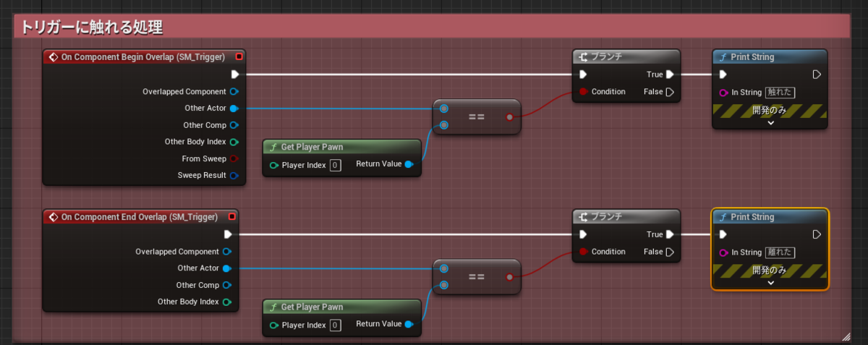
Task: Click Sweep Result output pin
Action: pyautogui.click(x=234, y=175)
